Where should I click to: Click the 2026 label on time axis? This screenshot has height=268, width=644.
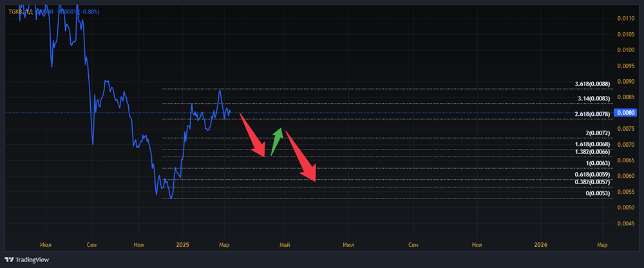point(541,245)
